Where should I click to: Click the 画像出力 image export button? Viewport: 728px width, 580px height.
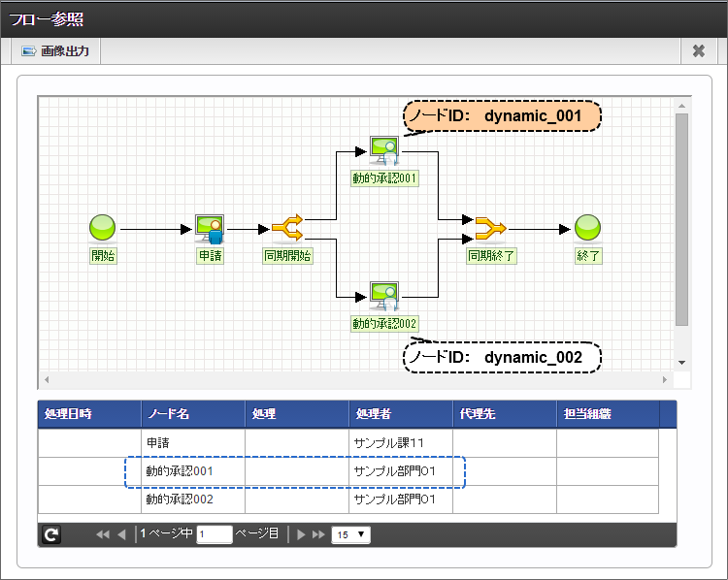(x=55, y=51)
